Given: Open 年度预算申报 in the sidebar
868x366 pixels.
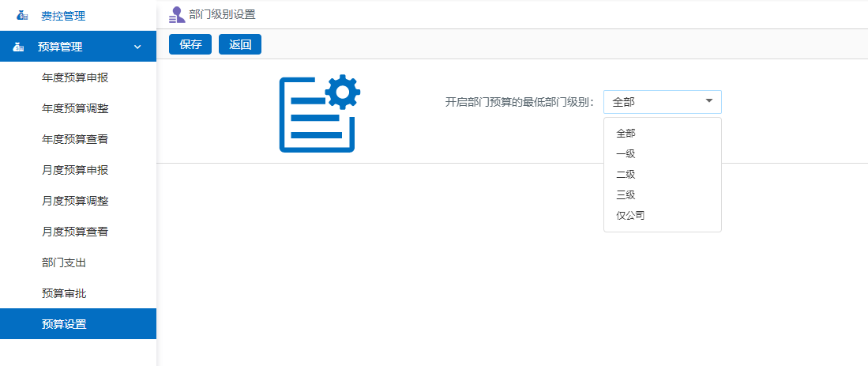Looking at the screenshot, I should [75, 77].
